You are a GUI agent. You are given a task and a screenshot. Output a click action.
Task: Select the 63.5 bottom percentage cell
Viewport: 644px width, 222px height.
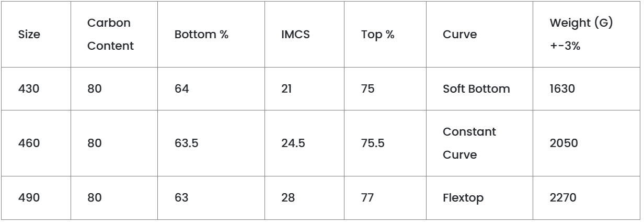point(187,143)
